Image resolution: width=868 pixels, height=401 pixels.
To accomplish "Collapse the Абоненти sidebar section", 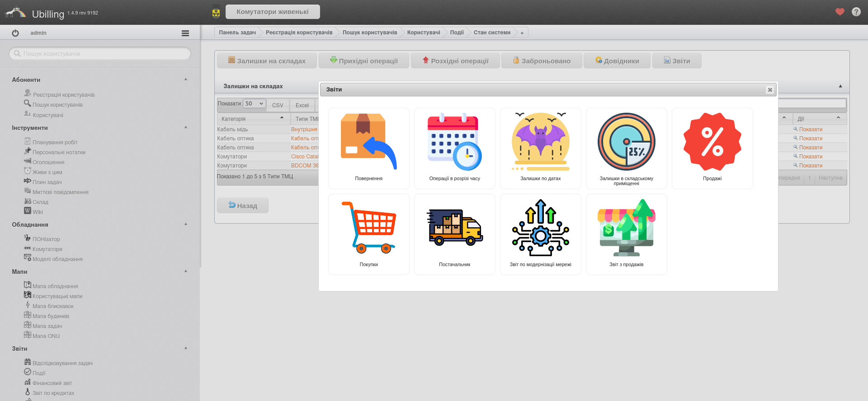I will tap(186, 79).
